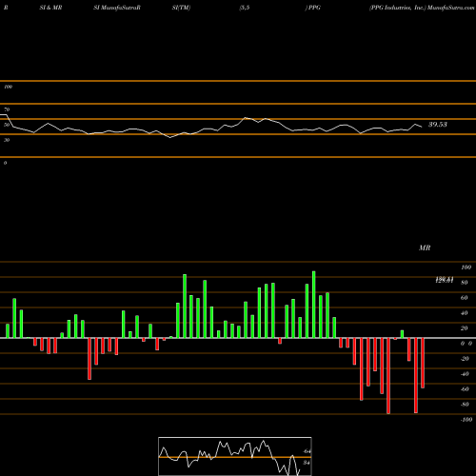The image size is (476, 476).
Task: Click the 100 label on the RSI axis
Action: [8, 87]
